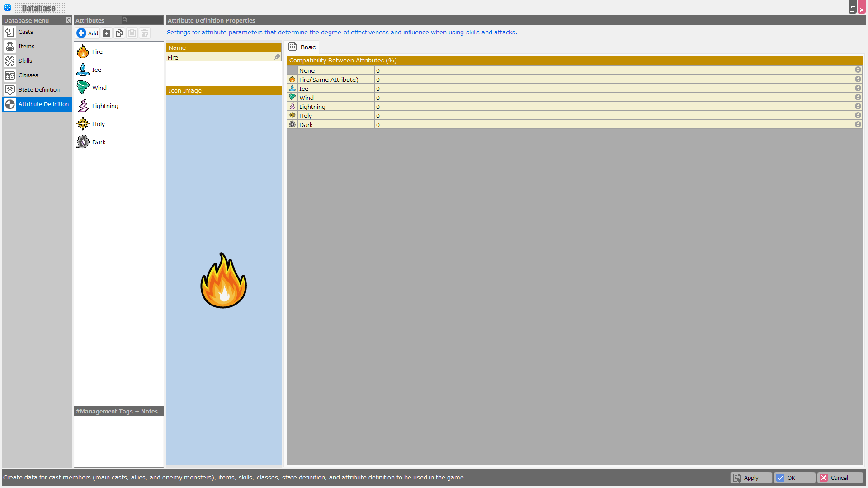This screenshot has height=488, width=868.
Task: Click the pencil edit icon in Name field
Action: (277, 57)
